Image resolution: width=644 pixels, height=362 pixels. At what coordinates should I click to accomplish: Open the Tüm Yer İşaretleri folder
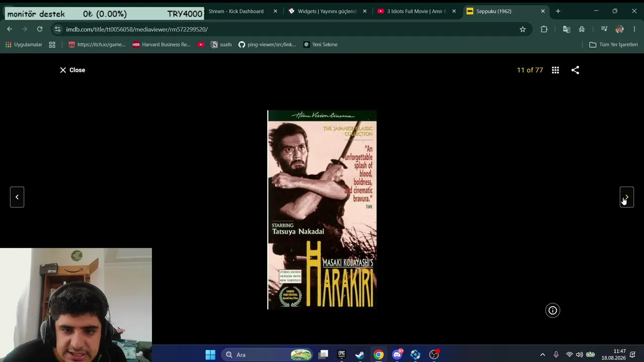pyautogui.click(x=613, y=45)
